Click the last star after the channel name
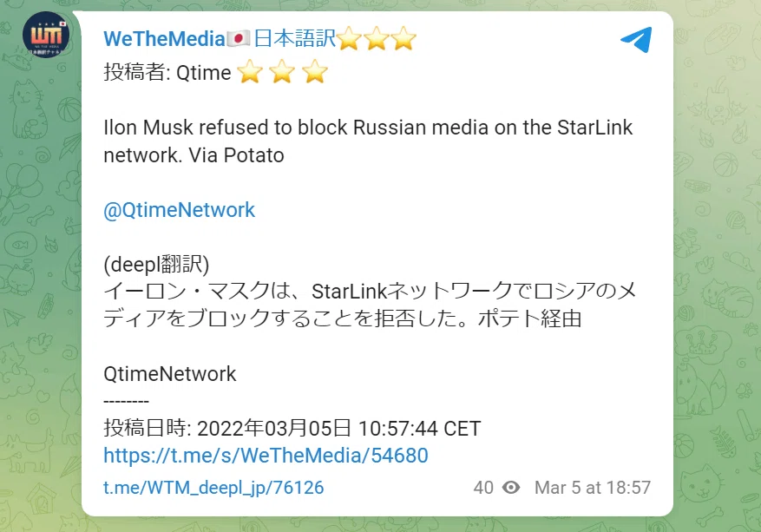The height and width of the screenshot is (532, 761). [403, 39]
